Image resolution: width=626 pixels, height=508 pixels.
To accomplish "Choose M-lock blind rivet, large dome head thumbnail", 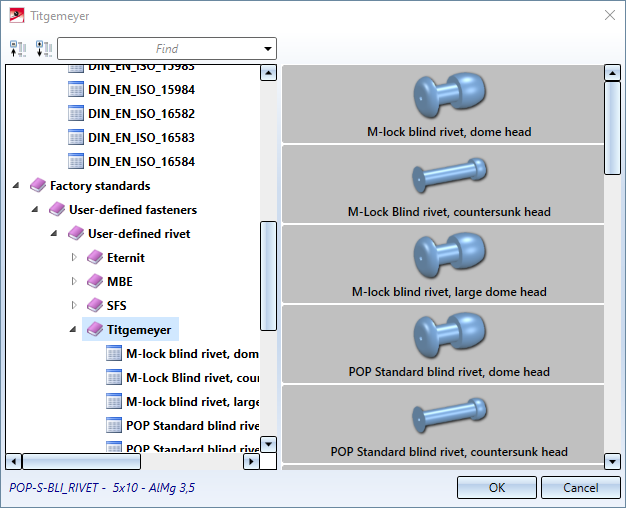I will 443,264.
